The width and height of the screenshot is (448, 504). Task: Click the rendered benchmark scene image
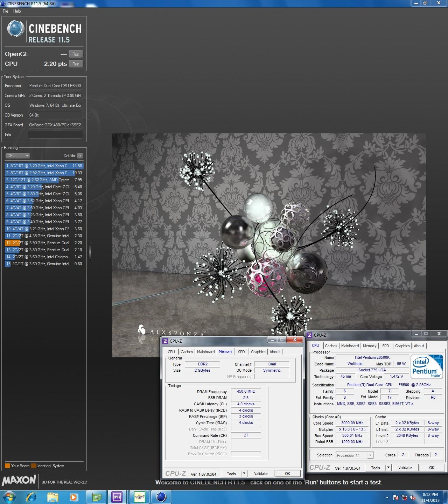click(x=269, y=245)
